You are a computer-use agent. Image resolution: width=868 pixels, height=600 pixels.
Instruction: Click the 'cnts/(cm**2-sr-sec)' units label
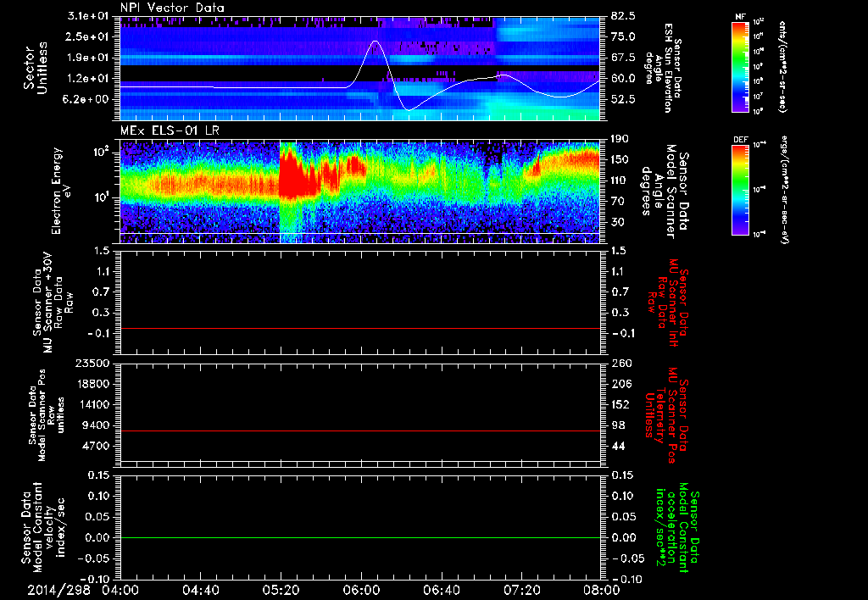(x=782, y=67)
